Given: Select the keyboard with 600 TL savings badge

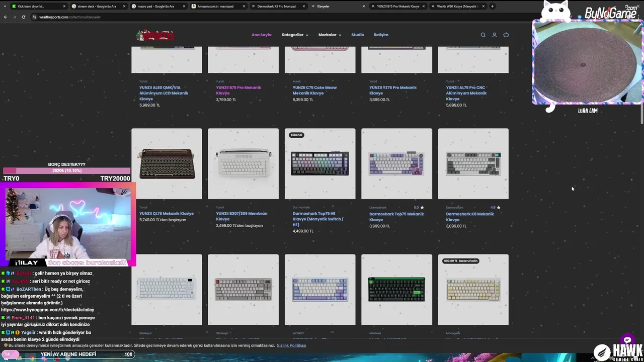Looking at the screenshot, I should tap(473, 290).
